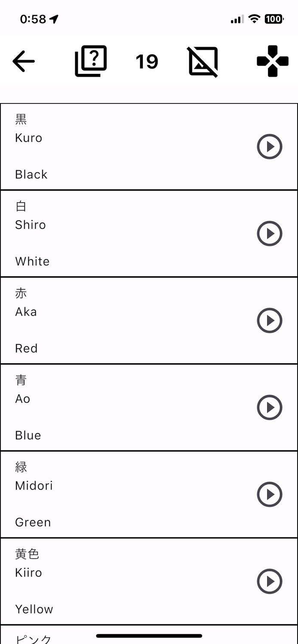
Task: Play audio for Kiiro (Yellow)
Action: pyautogui.click(x=270, y=581)
